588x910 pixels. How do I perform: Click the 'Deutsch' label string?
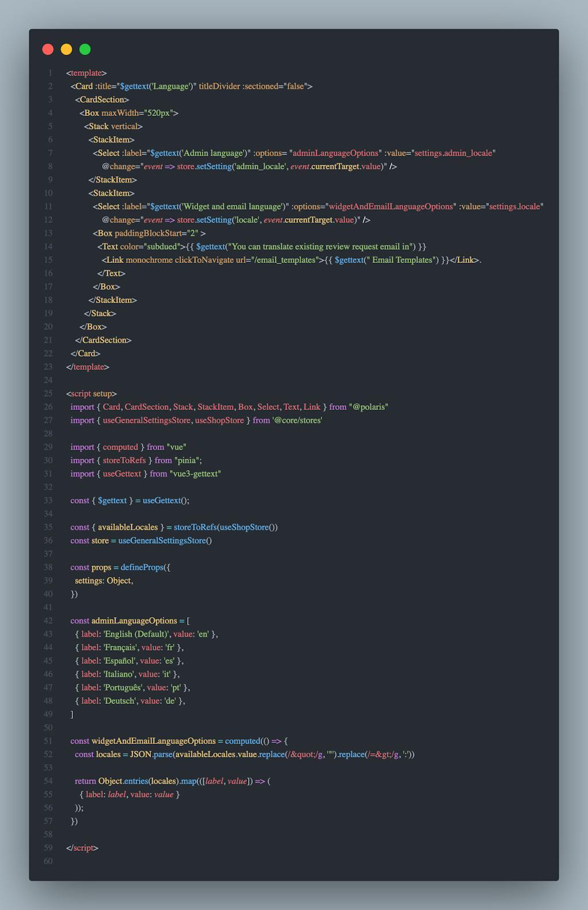coord(121,701)
